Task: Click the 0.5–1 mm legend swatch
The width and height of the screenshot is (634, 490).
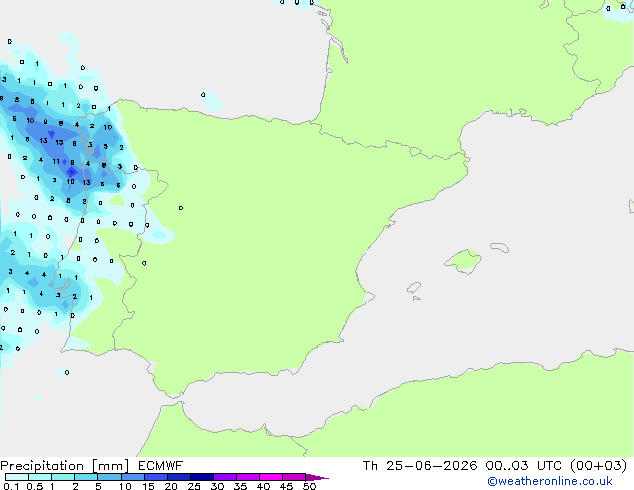Action: point(40,477)
